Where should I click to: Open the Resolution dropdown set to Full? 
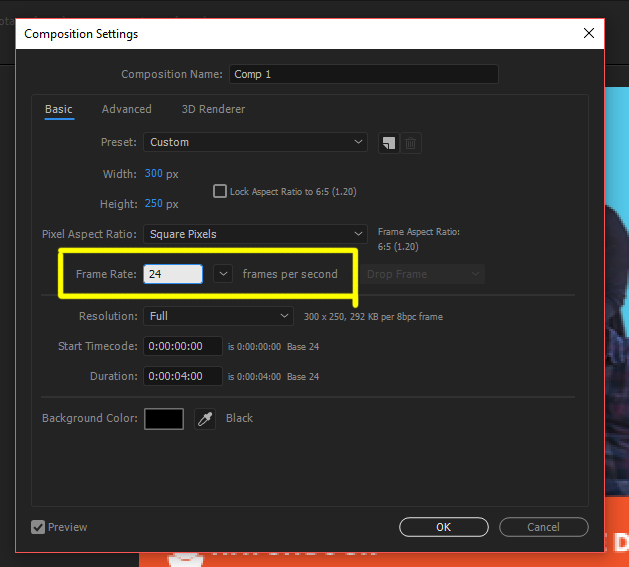click(218, 316)
